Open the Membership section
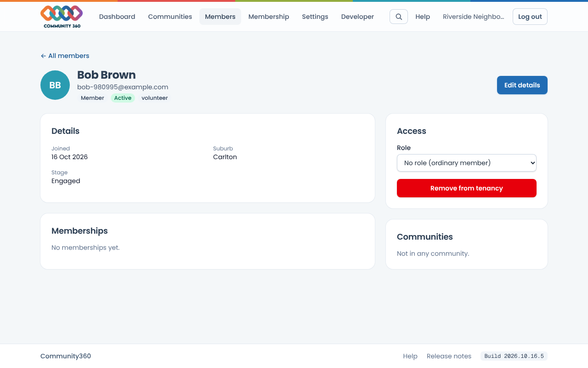Viewport: 588px width, 368px height. [x=269, y=17]
